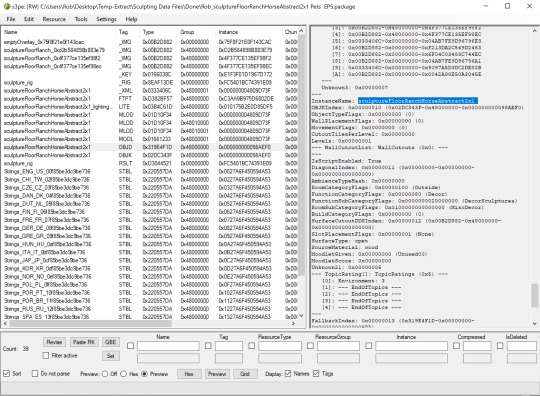Enable the Do not parse checkbox

pos(35,373)
